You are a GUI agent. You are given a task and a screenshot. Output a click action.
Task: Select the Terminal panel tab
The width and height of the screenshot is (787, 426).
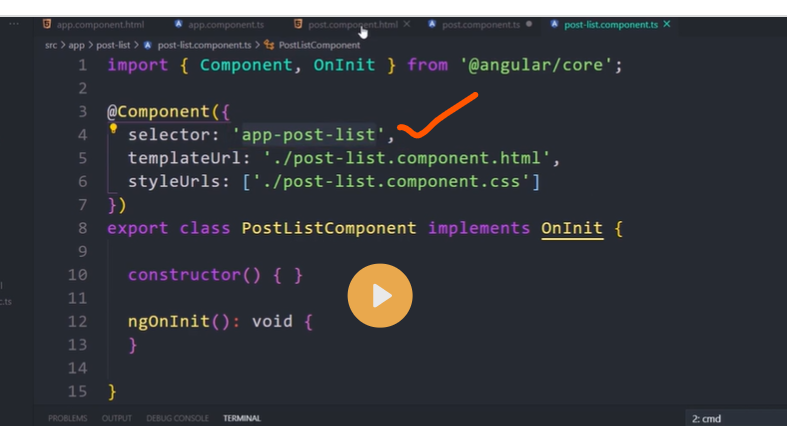[x=241, y=418]
